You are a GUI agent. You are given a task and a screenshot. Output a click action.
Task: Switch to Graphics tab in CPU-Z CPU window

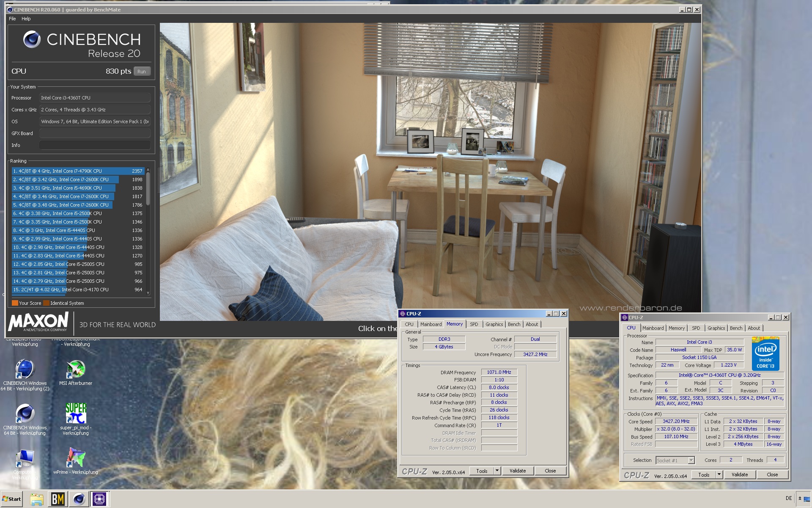716,328
